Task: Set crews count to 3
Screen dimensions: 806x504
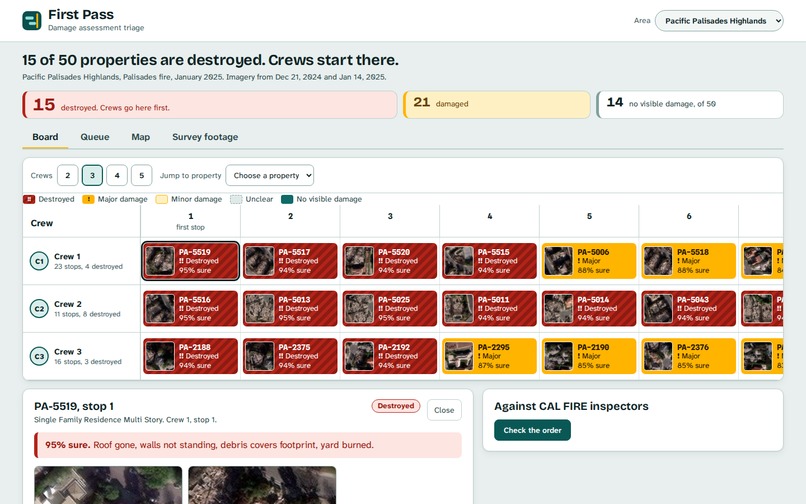Action: point(93,175)
